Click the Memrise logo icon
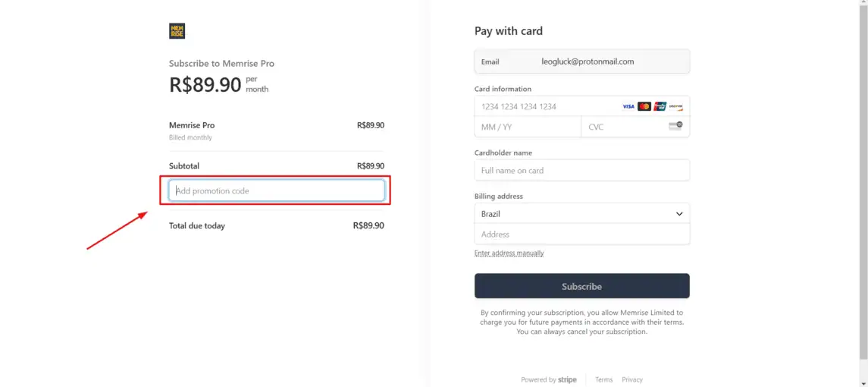The height and width of the screenshot is (387, 868). tap(177, 31)
